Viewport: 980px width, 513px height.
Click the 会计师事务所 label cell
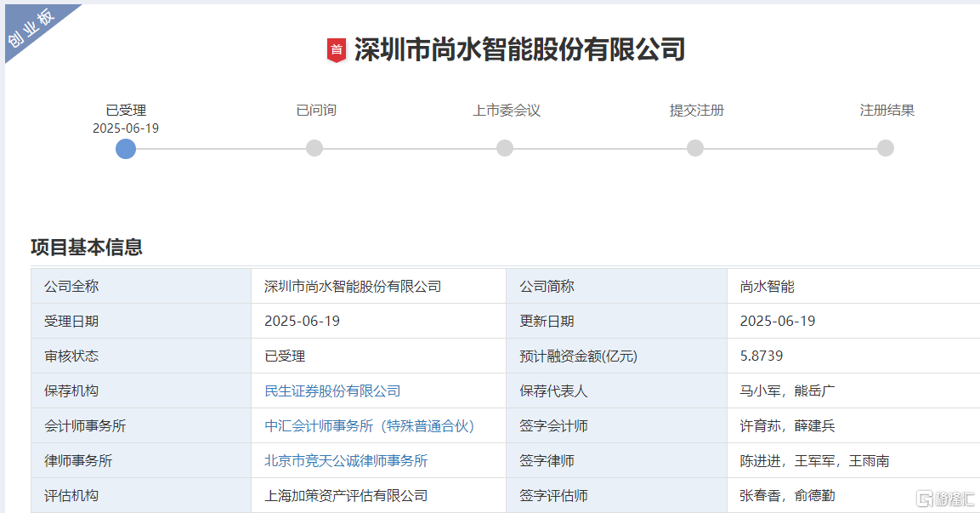click(x=141, y=426)
